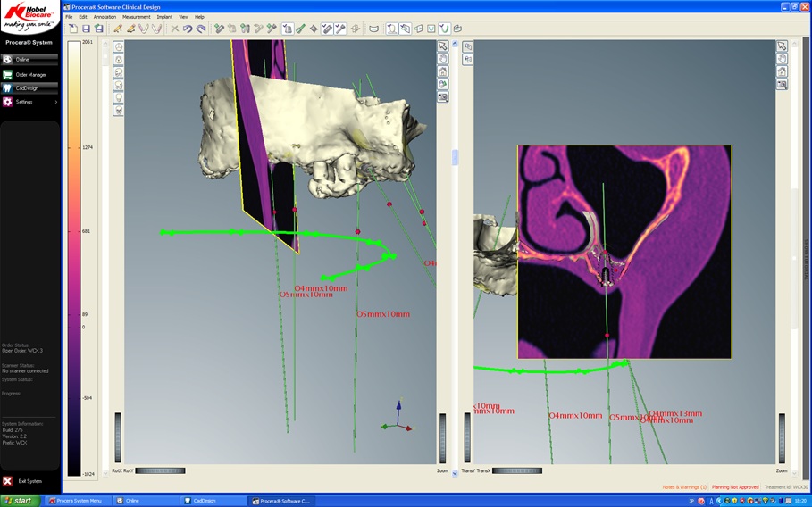Click the second circular view icon in left viewer

[x=119, y=60]
